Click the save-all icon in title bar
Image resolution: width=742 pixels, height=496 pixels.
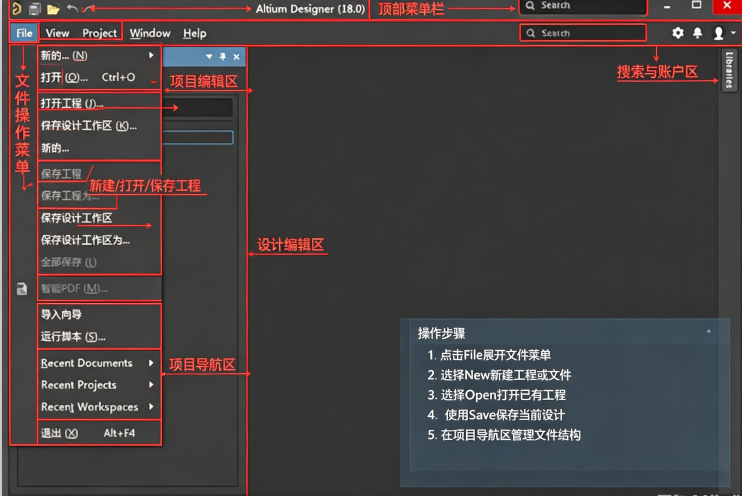[x=35, y=9]
